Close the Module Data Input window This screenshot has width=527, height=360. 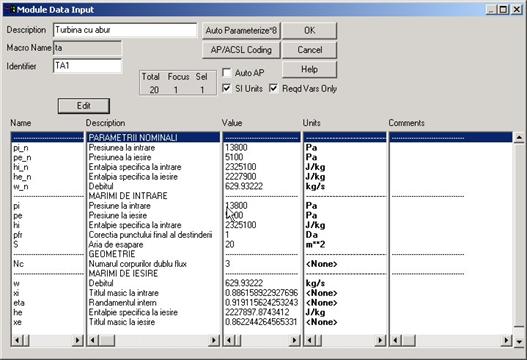[x=517, y=10]
